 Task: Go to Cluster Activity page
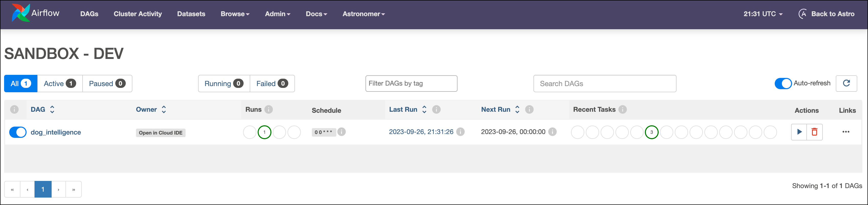click(138, 14)
